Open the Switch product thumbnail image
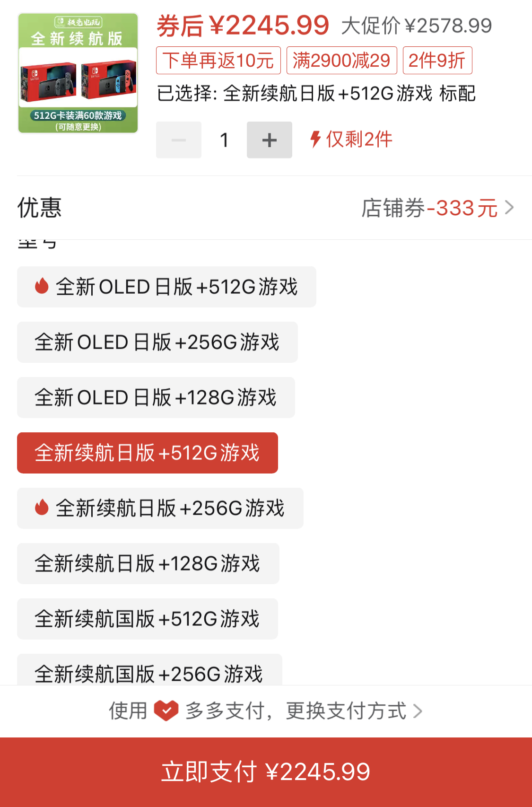 pyautogui.click(x=78, y=73)
